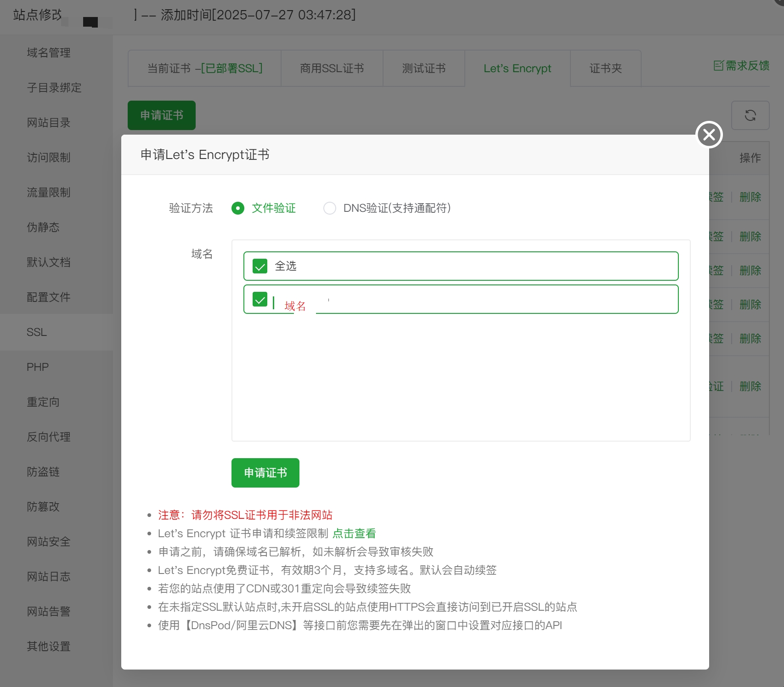Click the red 注意 SSL warning text
The image size is (784, 687).
245,515
